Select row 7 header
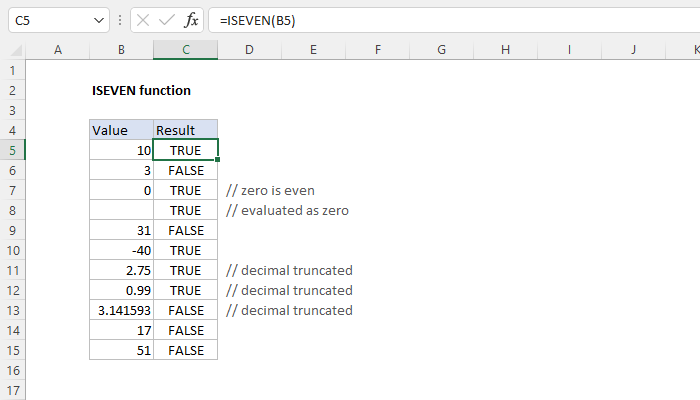700x400 pixels. (12, 190)
